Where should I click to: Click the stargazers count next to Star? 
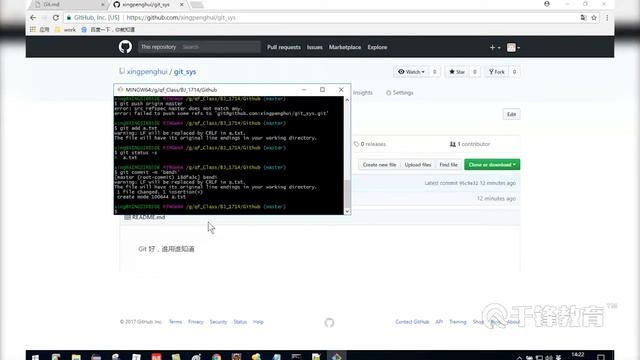pyautogui.click(x=474, y=71)
